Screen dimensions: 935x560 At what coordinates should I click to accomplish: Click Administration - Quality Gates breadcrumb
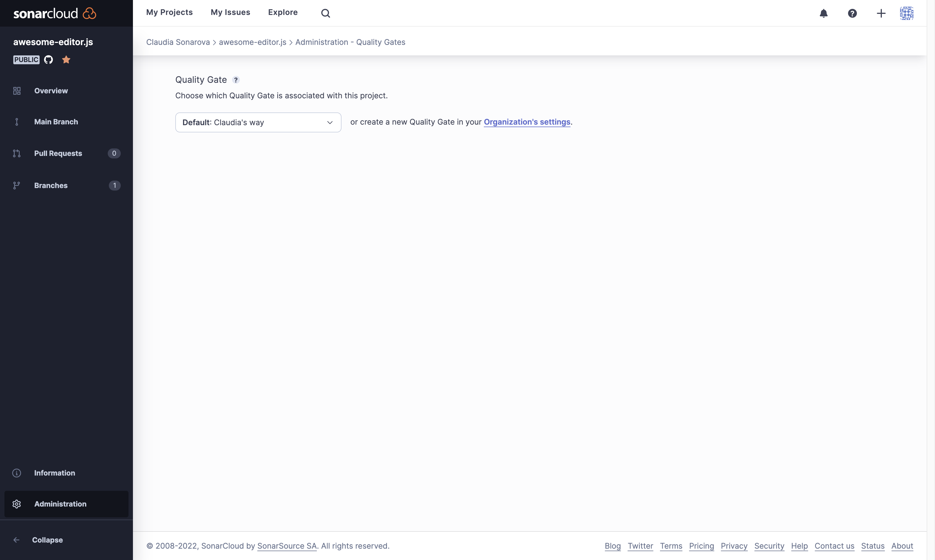[350, 42]
